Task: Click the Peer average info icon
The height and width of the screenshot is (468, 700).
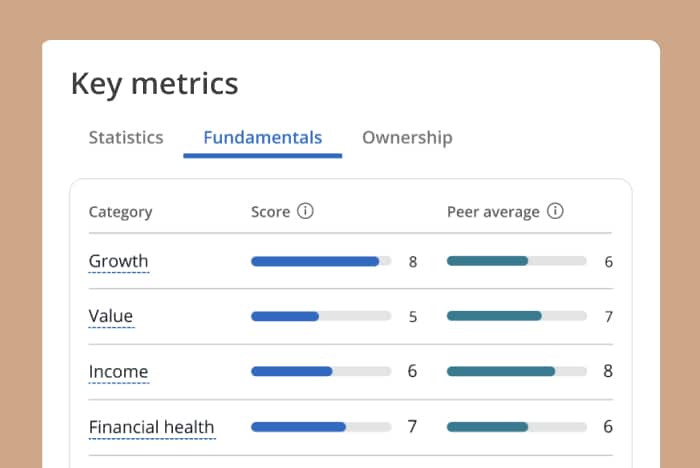Action: 556,212
